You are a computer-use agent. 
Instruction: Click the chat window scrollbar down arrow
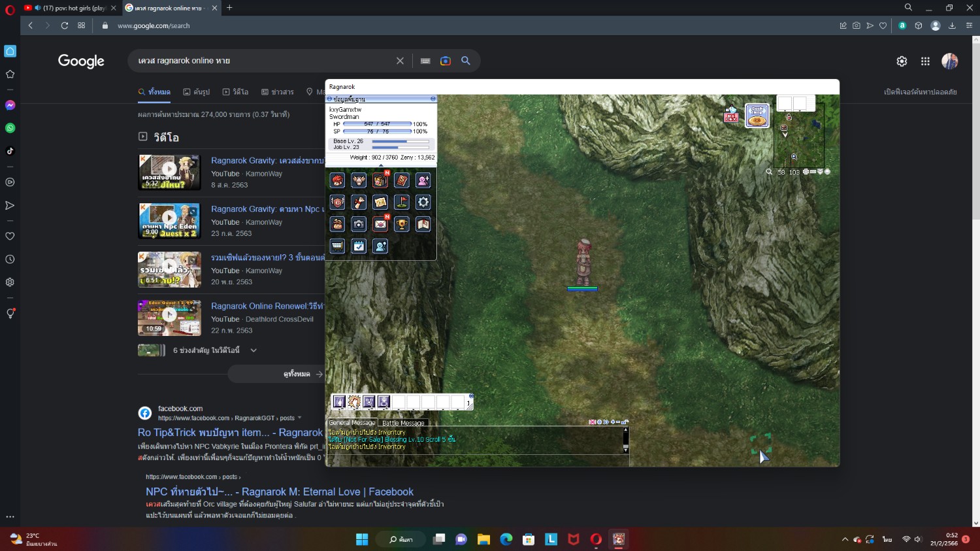coord(625,450)
